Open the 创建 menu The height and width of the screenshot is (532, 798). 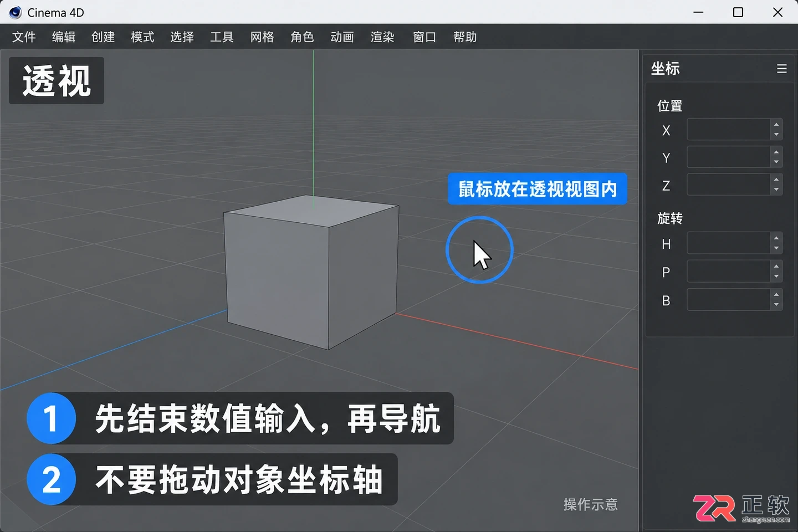(103, 37)
